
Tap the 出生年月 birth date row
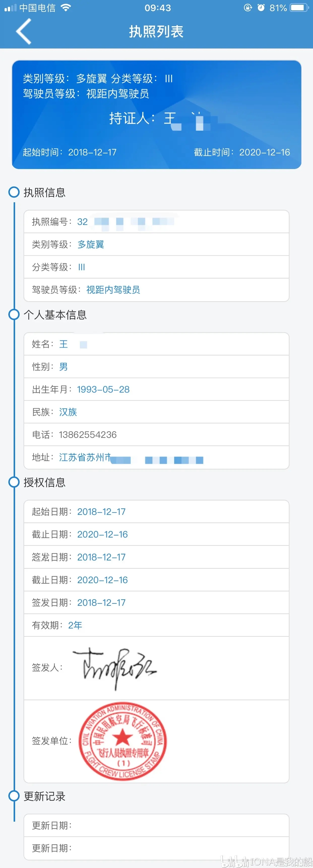[156, 389]
